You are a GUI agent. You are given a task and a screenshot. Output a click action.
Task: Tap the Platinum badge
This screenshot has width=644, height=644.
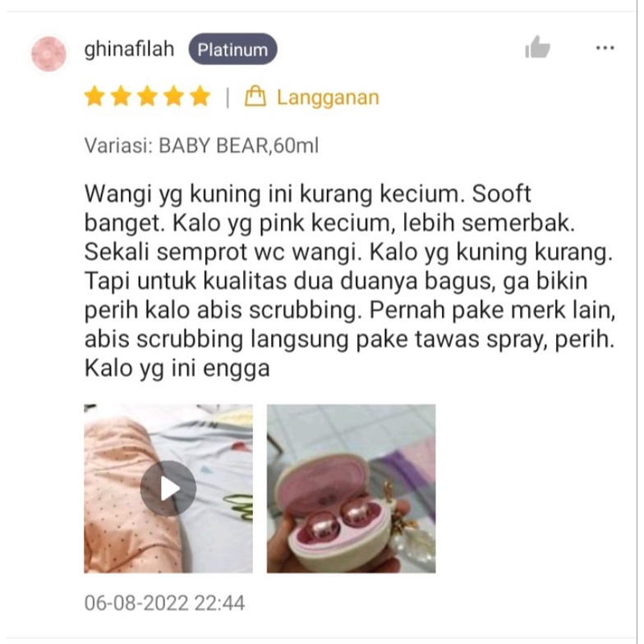pos(233,49)
